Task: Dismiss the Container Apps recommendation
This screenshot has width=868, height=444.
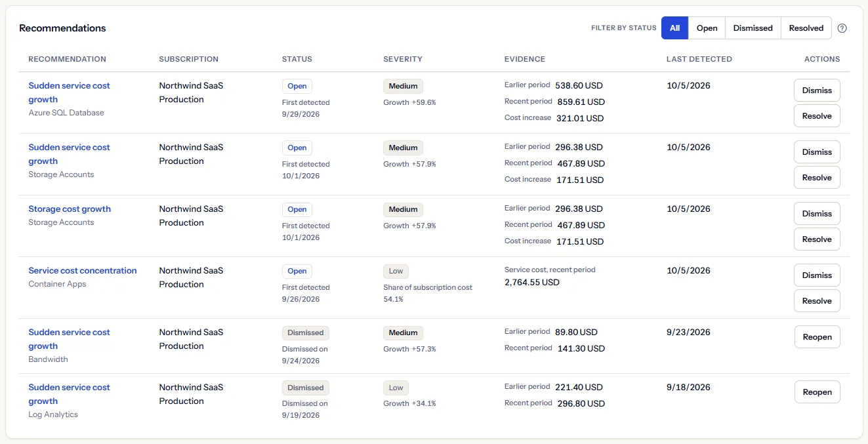Action: (x=817, y=275)
